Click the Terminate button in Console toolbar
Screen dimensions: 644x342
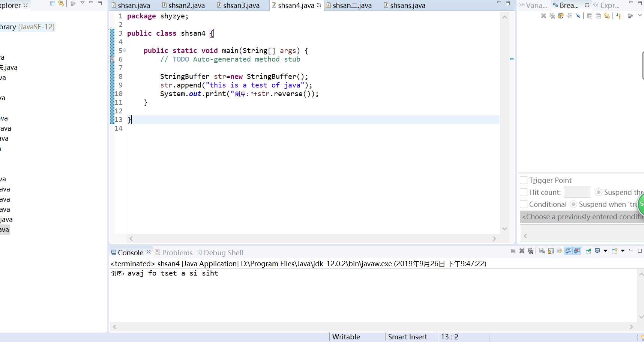[513, 251]
